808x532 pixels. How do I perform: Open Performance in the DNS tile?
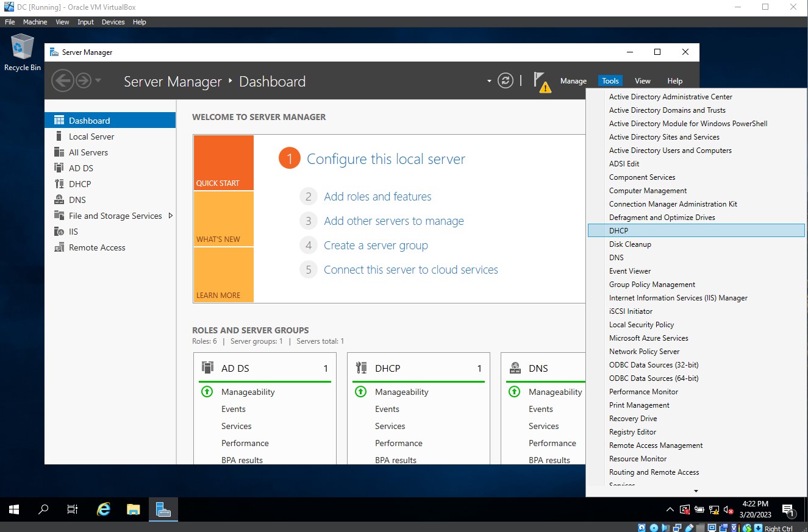coord(552,443)
